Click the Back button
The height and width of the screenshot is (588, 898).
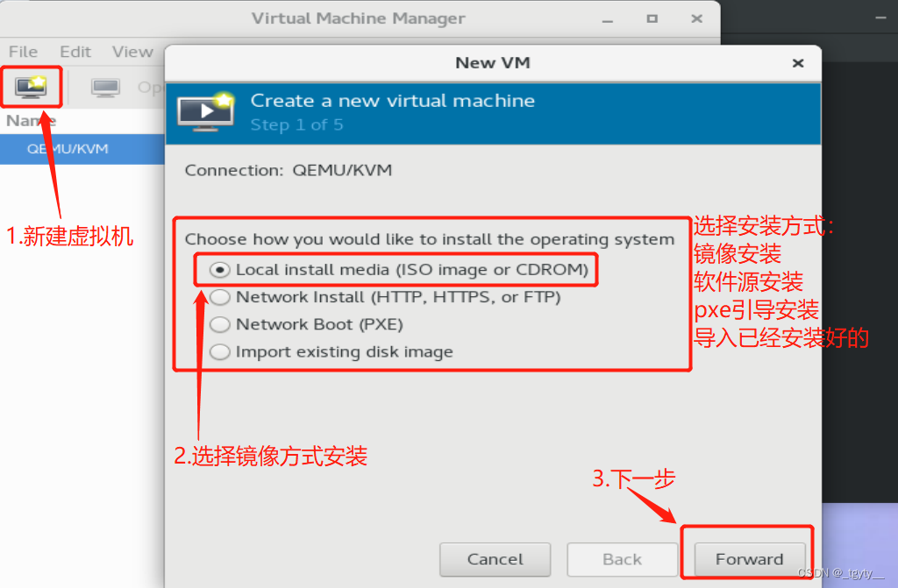622,559
